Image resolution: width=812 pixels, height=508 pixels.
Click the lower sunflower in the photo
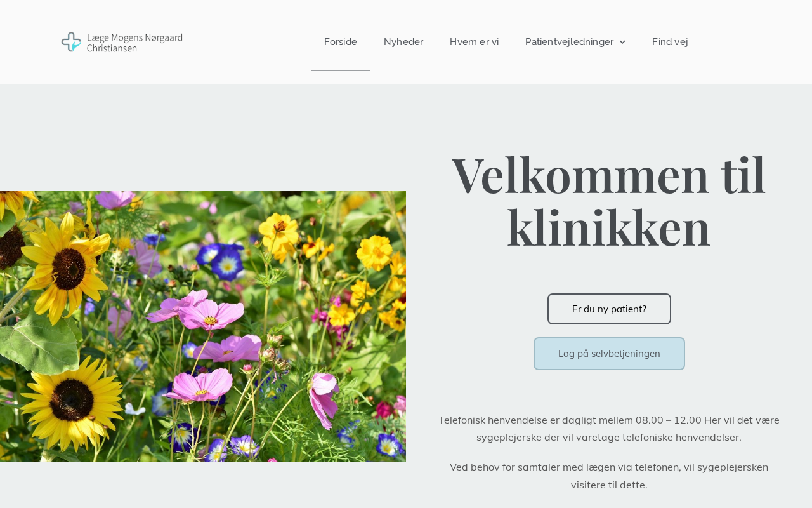[71, 400]
